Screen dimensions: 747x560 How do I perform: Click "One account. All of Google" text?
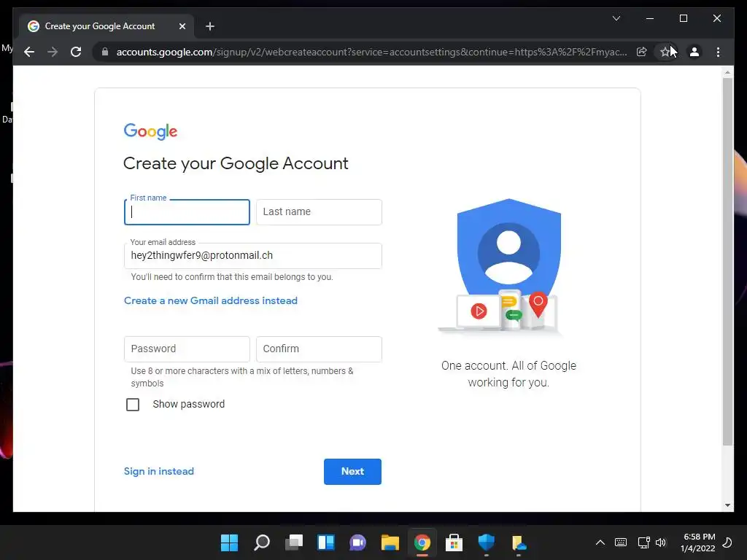tap(508, 374)
